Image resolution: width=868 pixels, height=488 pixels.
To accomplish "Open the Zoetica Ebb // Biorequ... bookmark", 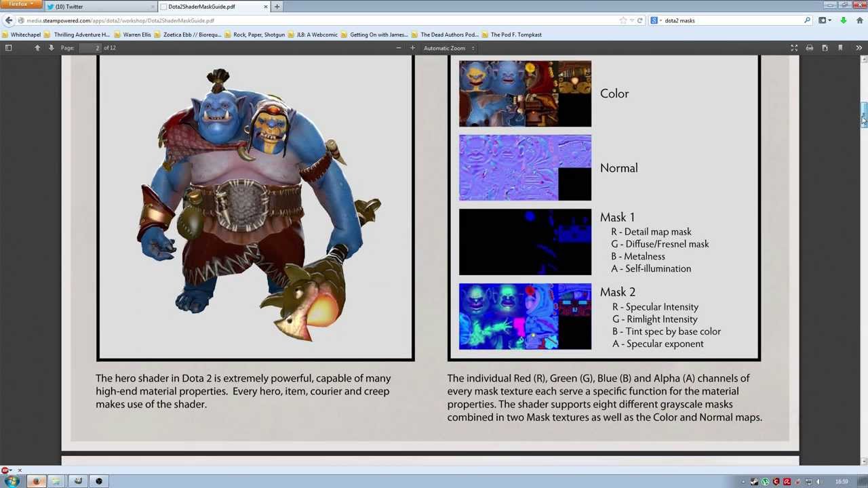I will (x=188, y=35).
